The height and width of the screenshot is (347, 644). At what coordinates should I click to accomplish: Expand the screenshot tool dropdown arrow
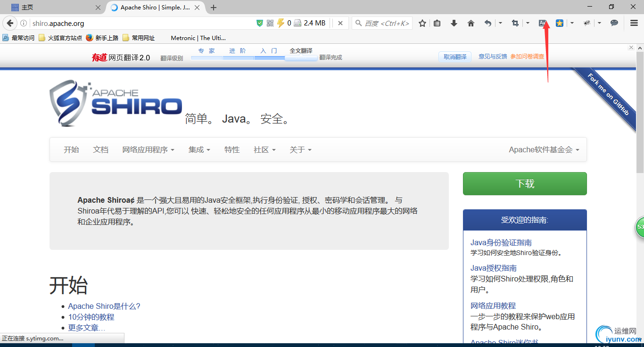coord(528,23)
